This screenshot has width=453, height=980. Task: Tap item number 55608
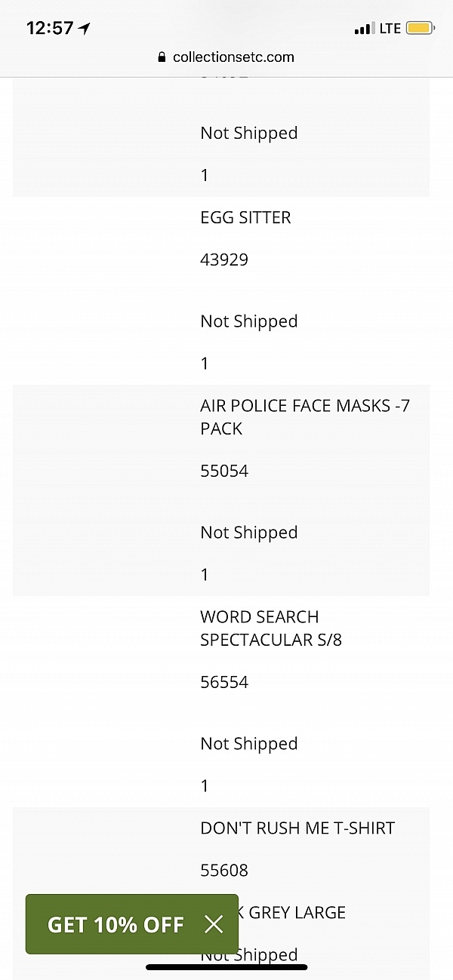[224, 870]
